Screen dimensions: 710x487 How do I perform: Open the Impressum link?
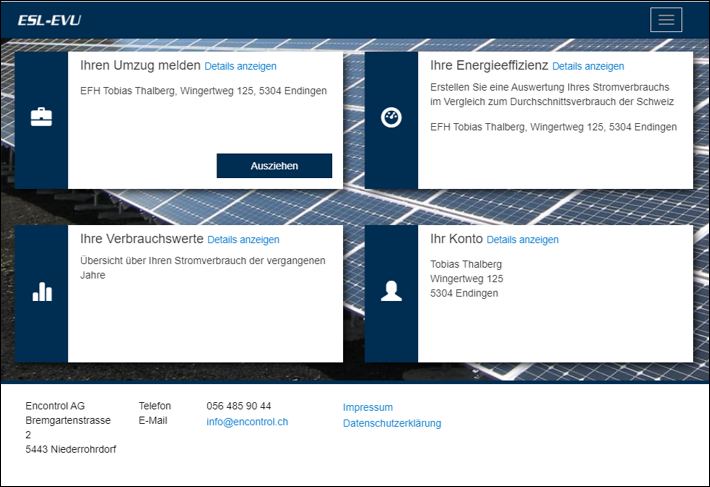click(368, 407)
